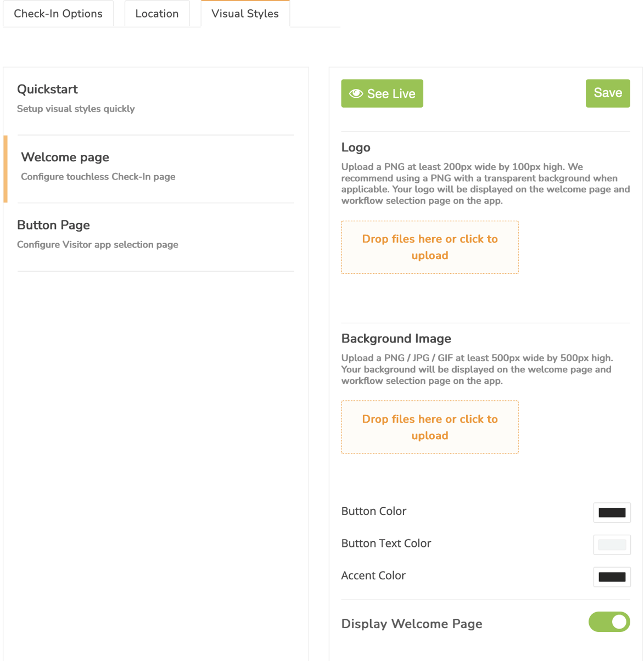Save the visual style settings
Screen dimensions: 644x661
point(607,93)
